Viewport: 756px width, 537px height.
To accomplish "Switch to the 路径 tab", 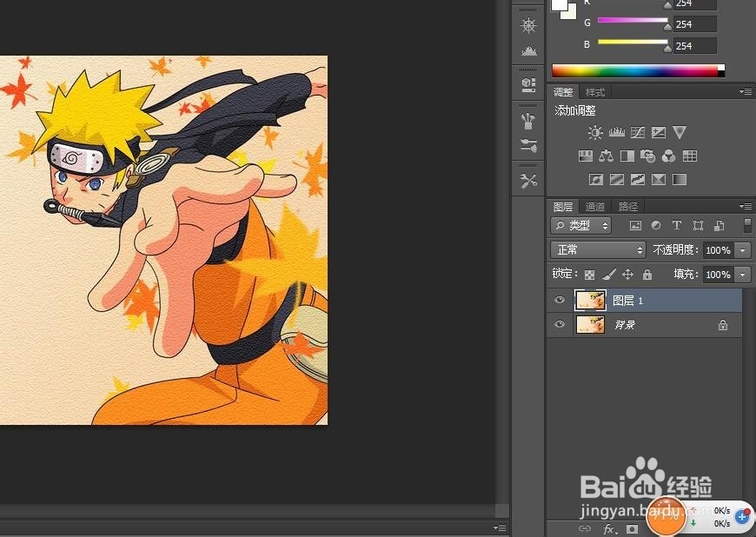I will pos(627,207).
